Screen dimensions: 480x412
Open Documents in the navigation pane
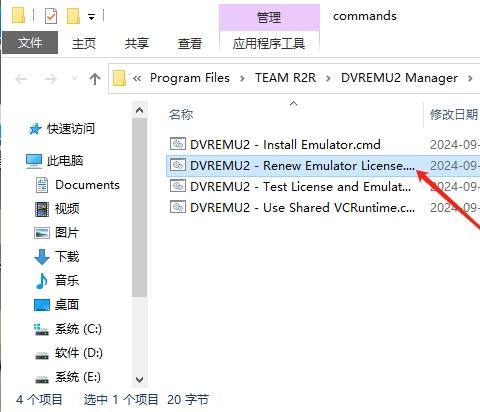(x=87, y=185)
